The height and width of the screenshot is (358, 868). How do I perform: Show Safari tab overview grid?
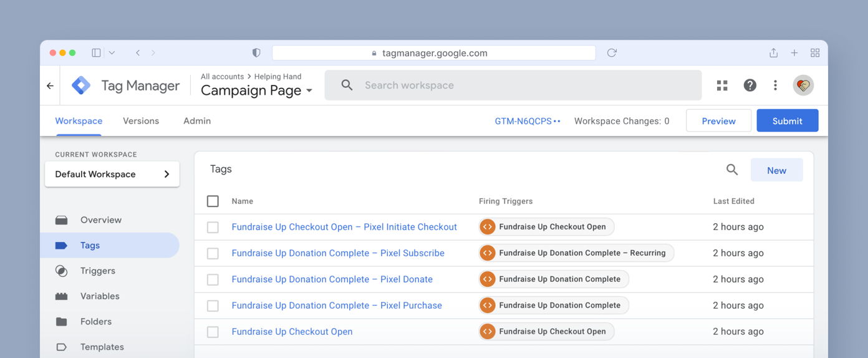point(815,53)
